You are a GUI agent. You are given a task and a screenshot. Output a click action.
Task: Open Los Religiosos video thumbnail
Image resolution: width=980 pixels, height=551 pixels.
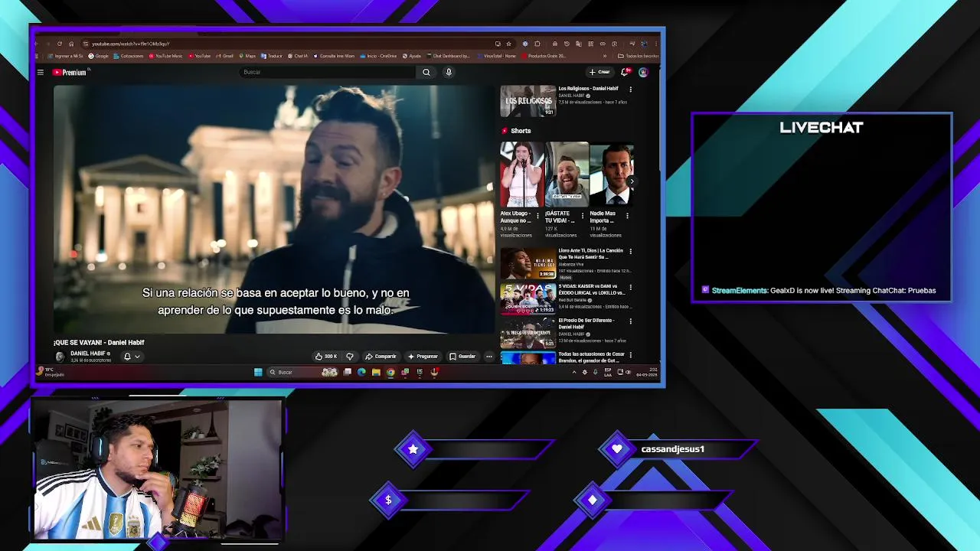[528, 101]
